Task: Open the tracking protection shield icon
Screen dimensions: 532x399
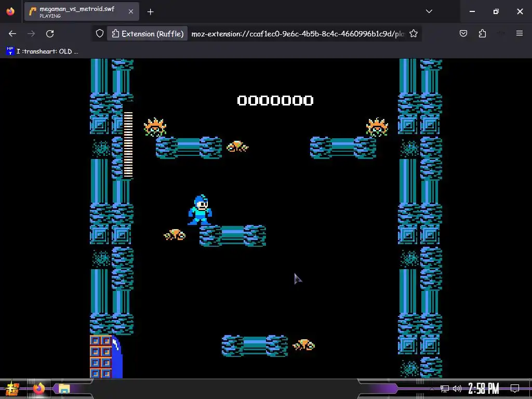Action: pos(99,34)
